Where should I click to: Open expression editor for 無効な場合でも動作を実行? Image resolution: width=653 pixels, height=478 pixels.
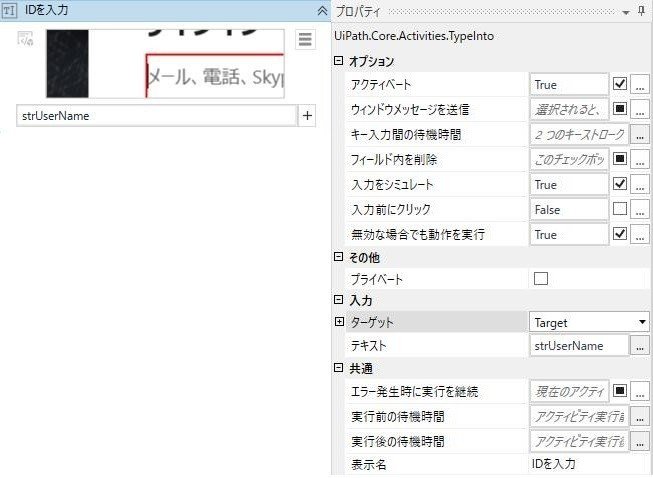[x=640, y=234]
